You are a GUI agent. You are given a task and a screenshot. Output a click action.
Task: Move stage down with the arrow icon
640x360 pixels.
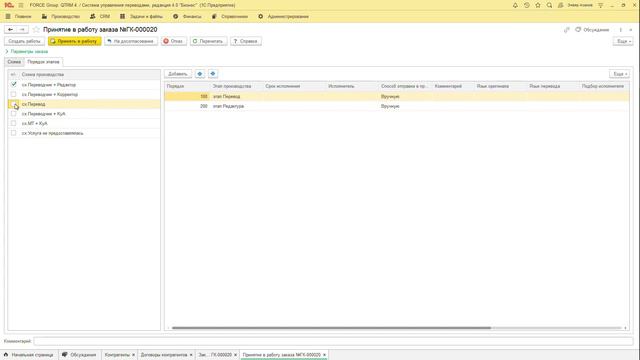click(213, 74)
